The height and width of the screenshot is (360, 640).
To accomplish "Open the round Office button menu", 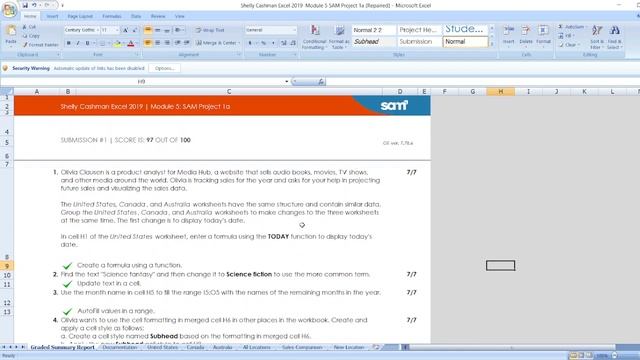I will (x=9, y=10).
